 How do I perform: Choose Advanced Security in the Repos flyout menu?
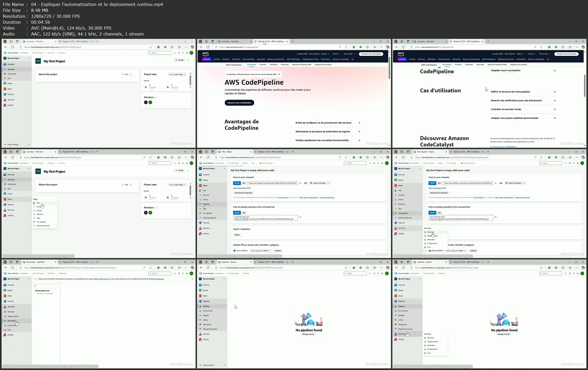[44, 225]
